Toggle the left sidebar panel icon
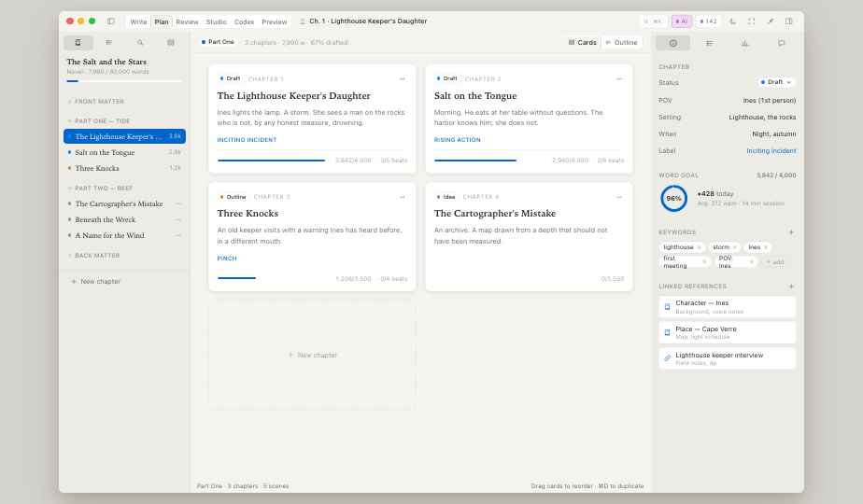 (x=110, y=21)
